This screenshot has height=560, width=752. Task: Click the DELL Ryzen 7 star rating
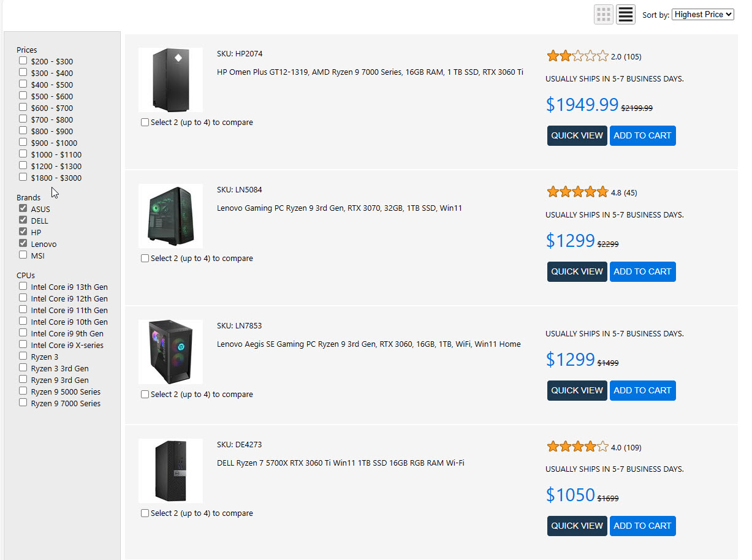point(577,447)
